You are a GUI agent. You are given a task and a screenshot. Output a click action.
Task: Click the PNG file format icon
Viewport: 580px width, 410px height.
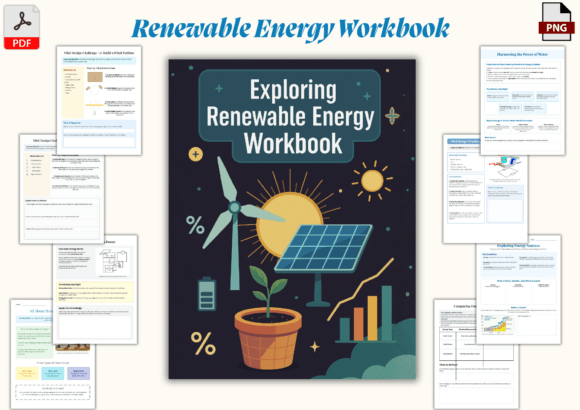pyautogui.click(x=556, y=21)
